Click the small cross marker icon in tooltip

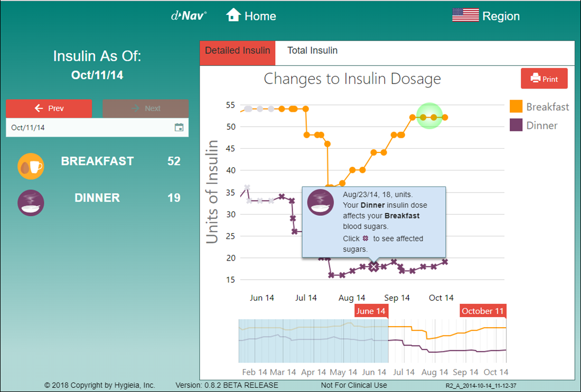[366, 238]
